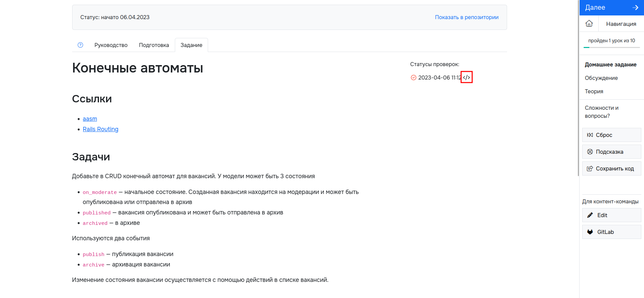Open the Rails Routing link

(100, 129)
